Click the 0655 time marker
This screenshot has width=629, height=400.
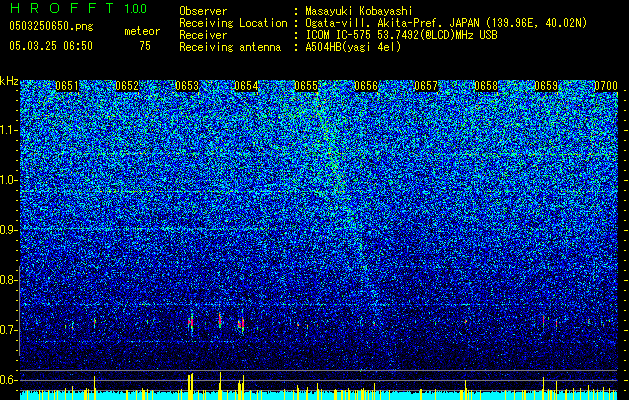(x=306, y=86)
